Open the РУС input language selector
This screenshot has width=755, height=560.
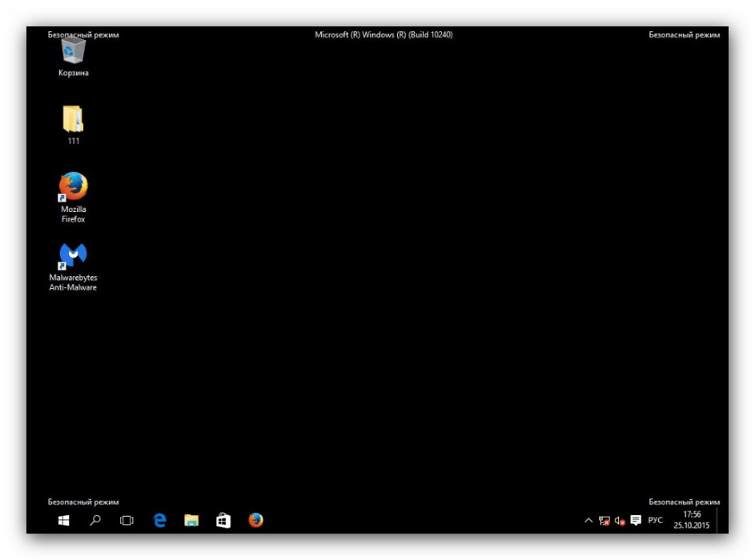coord(655,521)
